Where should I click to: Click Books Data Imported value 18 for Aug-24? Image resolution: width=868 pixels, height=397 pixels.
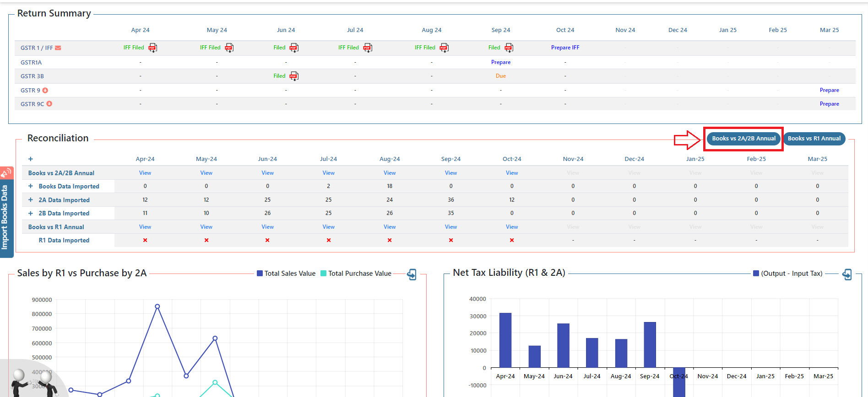(390, 186)
